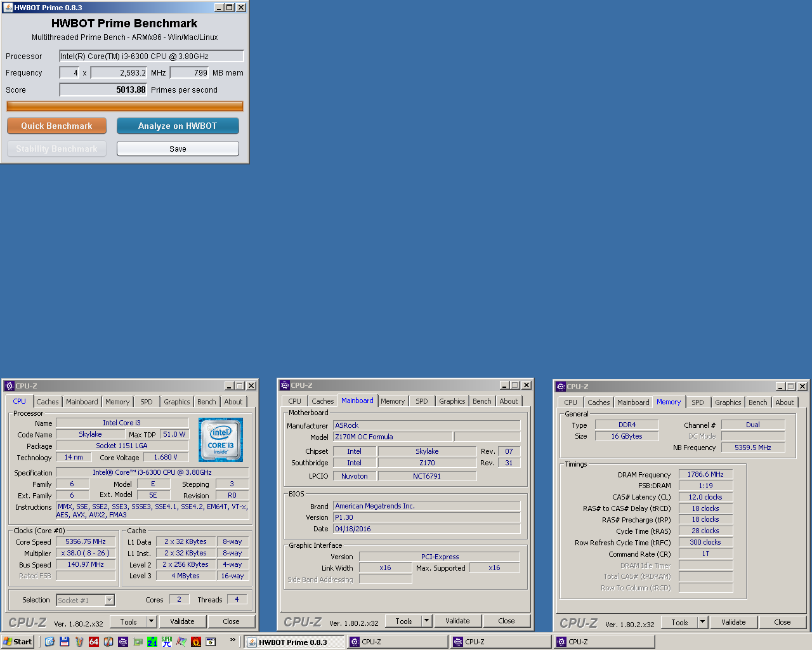The width and height of the screenshot is (812, 650).
Task: Launch the red-and-white book quick launch icon
Action: (x=108, y=642)
